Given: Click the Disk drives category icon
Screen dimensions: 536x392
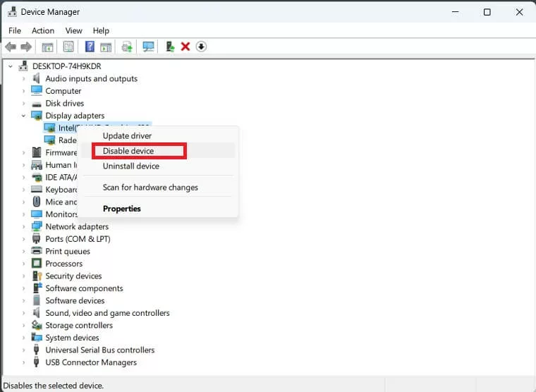Looking at the screenshot, I should click(x=37, y=104).
